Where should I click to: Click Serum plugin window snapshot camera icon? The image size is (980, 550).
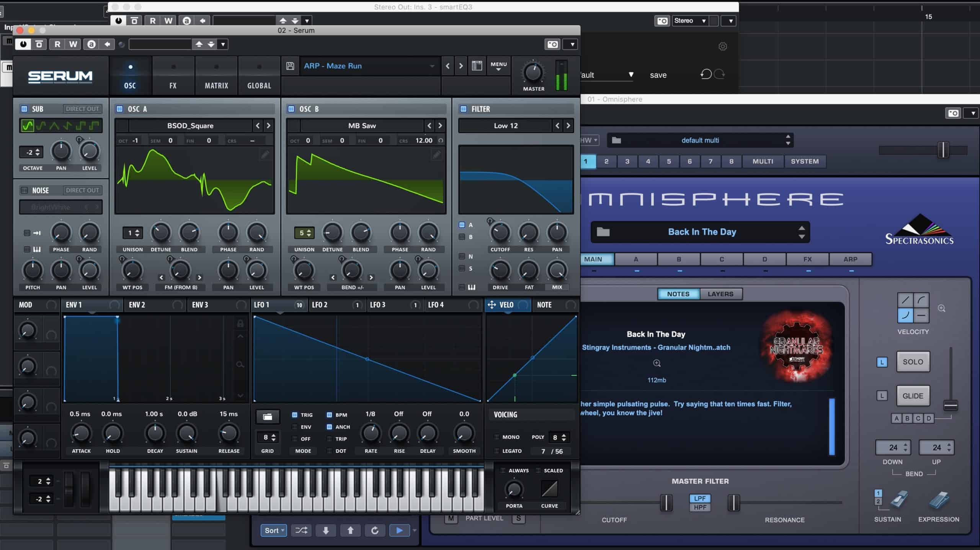(x=552, y=44)
